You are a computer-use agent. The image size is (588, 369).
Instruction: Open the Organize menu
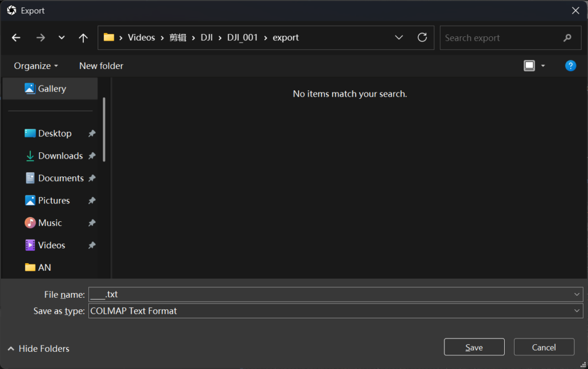(36, 66)
